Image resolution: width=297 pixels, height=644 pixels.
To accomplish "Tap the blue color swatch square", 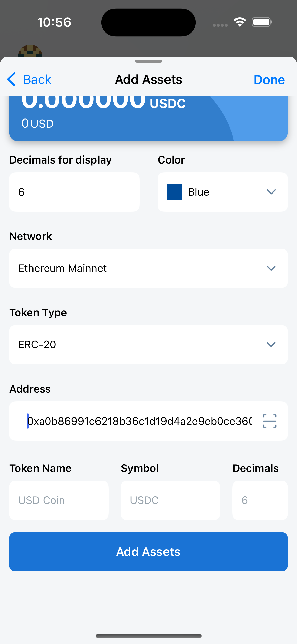I will tap(174, 192).
